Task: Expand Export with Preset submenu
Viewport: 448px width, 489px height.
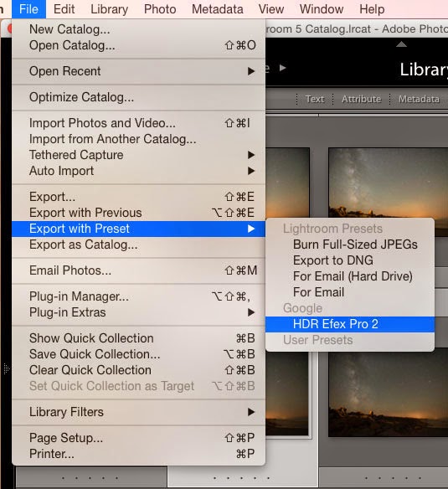Action: [138, 229]
